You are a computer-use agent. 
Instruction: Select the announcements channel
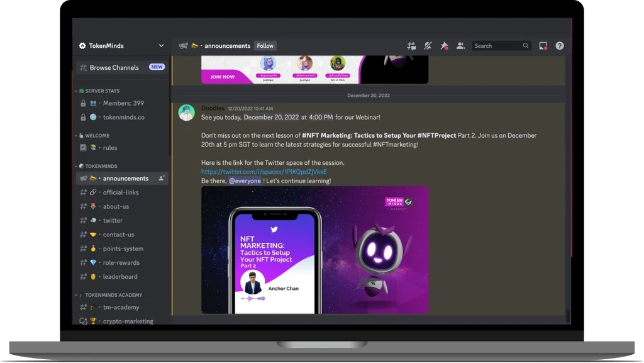122,178
